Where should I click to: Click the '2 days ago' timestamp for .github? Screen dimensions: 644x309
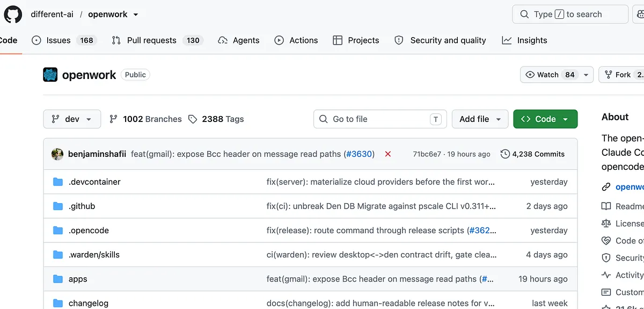tap(547, 206)
